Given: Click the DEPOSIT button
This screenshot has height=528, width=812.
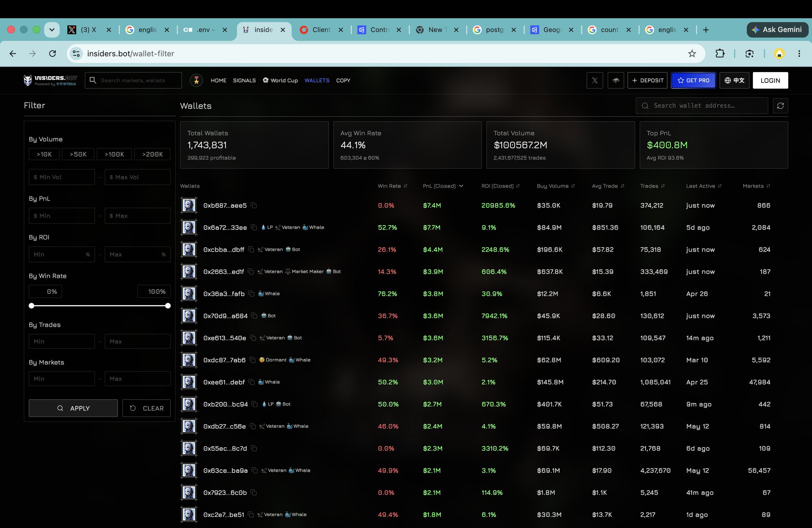Looking at the screenshot, I should pos(647,80).
